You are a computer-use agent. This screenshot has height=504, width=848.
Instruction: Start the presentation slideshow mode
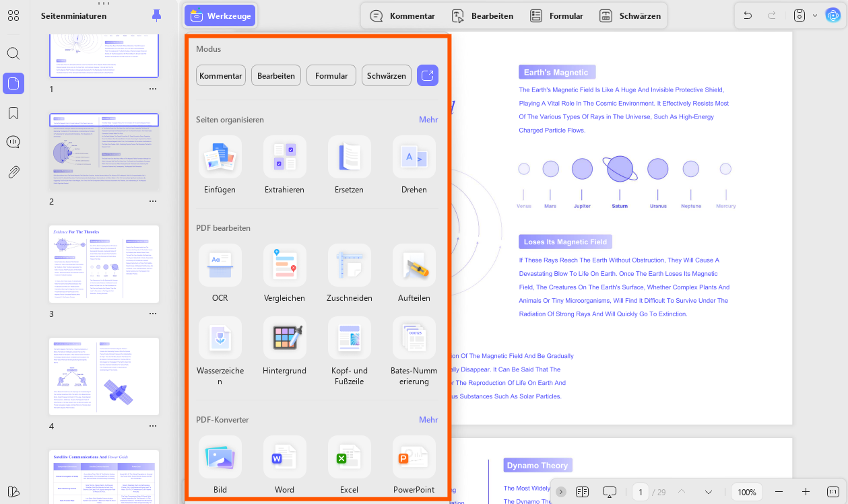(610, 492)
